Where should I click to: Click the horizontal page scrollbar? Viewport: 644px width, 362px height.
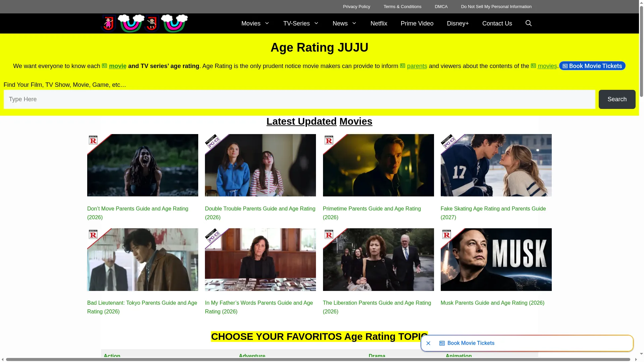click(x=318, y=360)
